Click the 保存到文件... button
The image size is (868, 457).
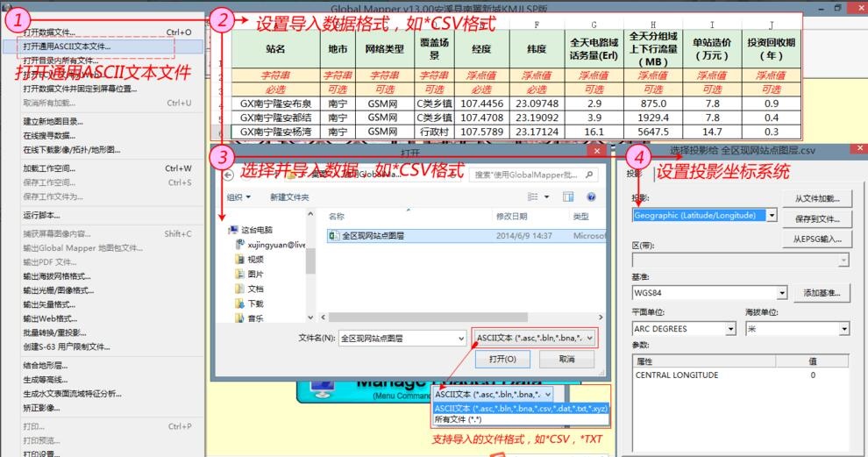(x=817, y=218)
